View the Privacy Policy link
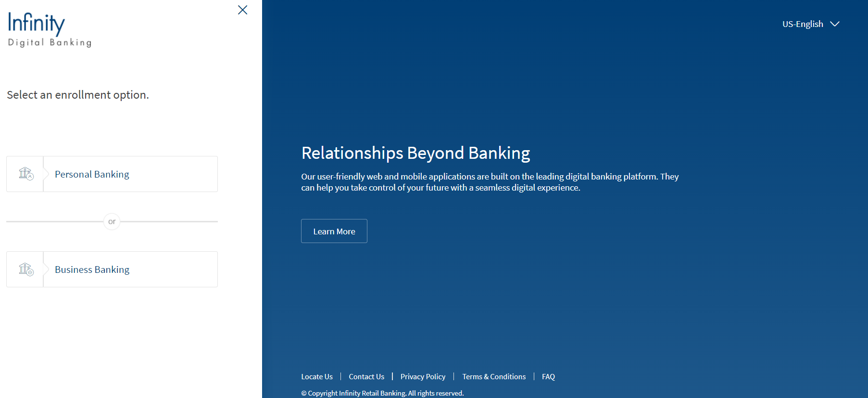The image size is (868, 398). (x=423, y=377)
